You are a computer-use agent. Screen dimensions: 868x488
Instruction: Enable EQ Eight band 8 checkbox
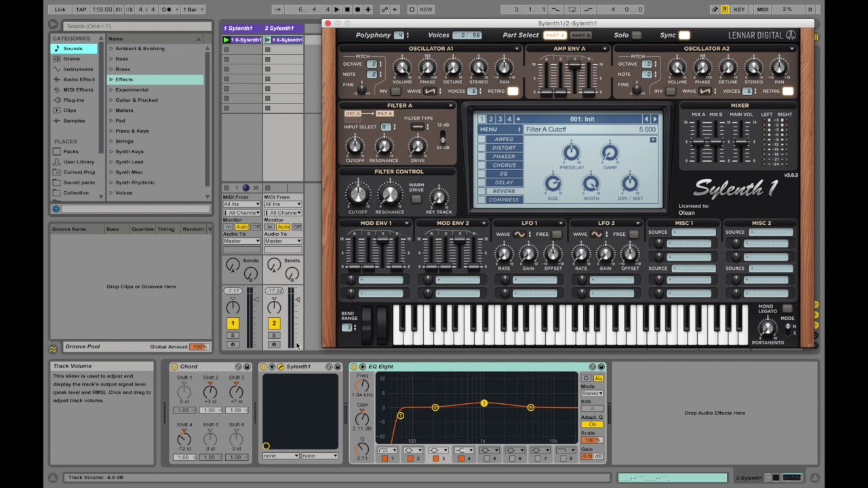click(564, 459)
